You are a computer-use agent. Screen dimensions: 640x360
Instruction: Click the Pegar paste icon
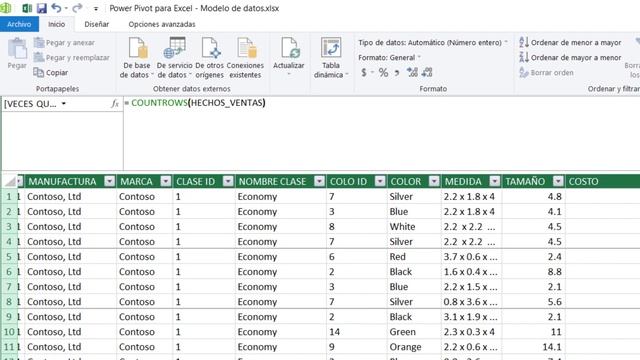click(17, 49)
